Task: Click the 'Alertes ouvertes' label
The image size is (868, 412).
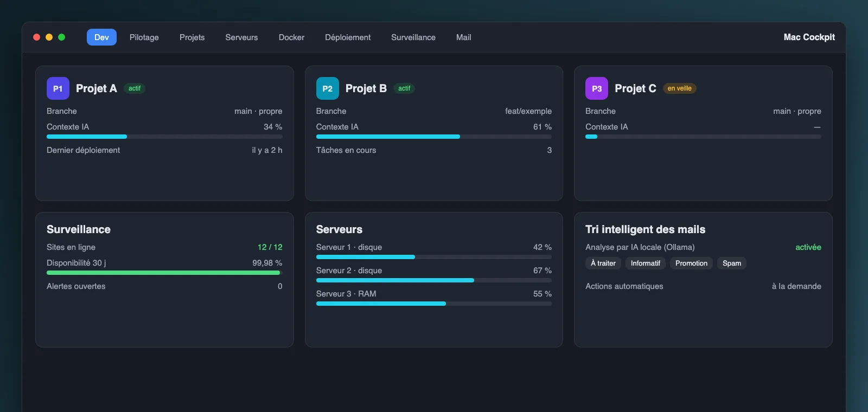Action: pyautogui.click(x=76, y=286)
